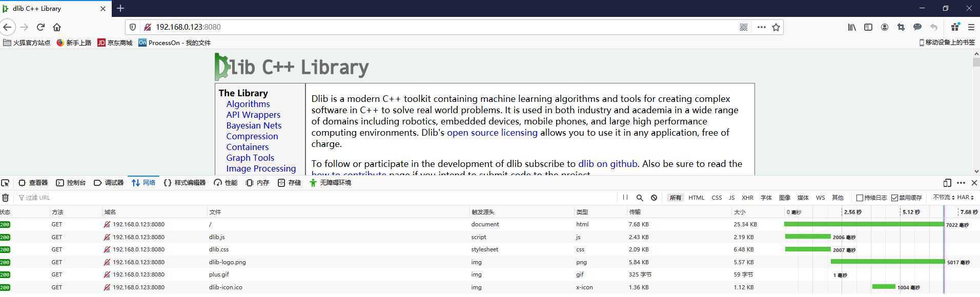
Task: Show insecure connection padlock info in address bar
Action: [x=147, y=27]
